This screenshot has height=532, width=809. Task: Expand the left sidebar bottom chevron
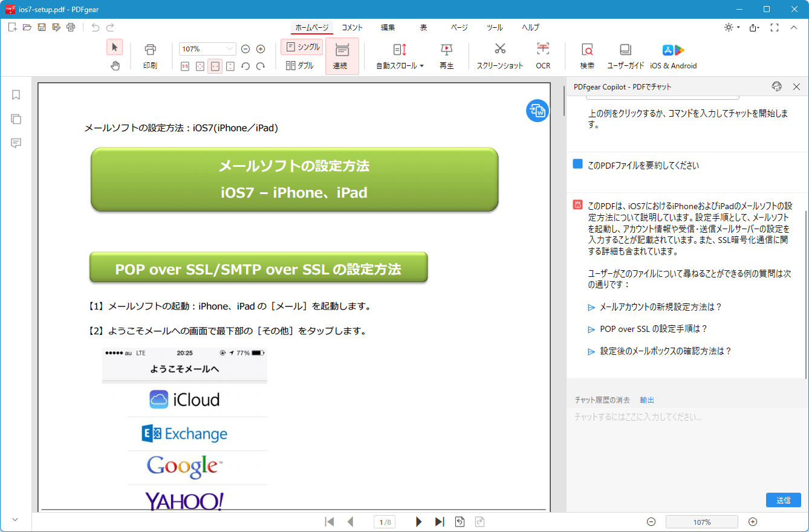click(x=16, y=519)
